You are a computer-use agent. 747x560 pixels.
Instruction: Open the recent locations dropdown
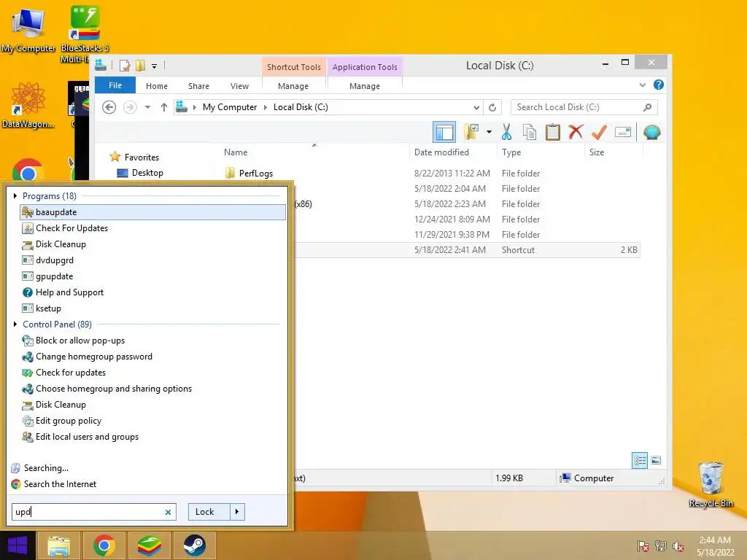coord(147,107)
